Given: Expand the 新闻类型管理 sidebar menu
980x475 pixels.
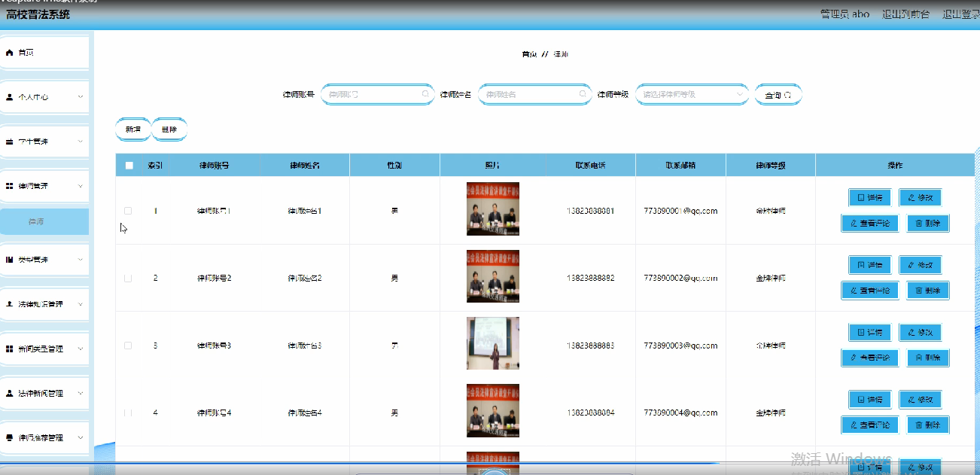Looking at the screenshot, I should (44, 349).
